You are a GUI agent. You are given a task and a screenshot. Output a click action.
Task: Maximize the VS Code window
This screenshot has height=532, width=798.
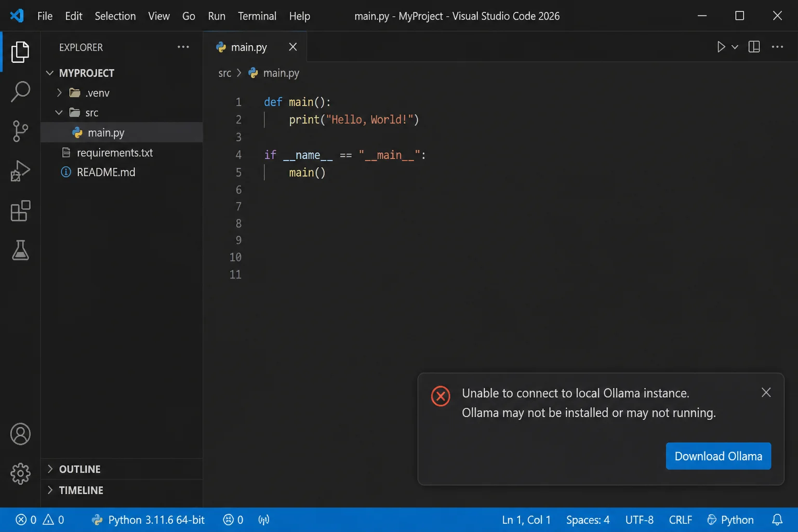click(x=739, y=16)
